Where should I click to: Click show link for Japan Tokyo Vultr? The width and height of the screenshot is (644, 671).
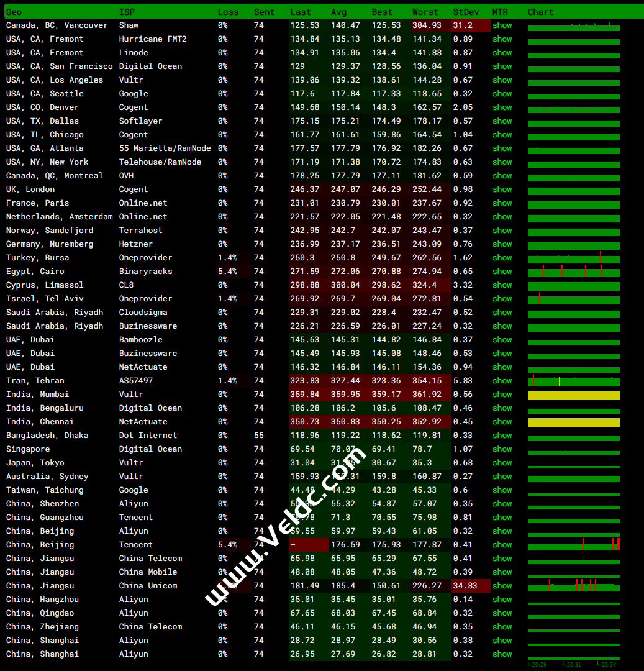point(502,463)
